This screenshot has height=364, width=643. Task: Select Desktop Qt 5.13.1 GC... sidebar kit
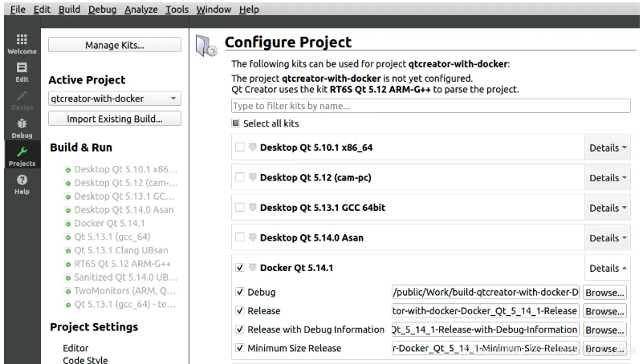[124, 196]
